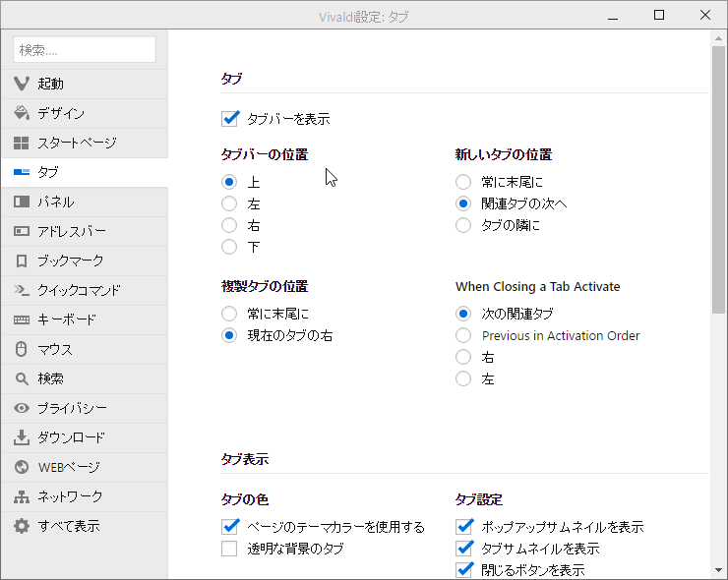Toggle タブサムネイルを表示 checkbox

464,549
